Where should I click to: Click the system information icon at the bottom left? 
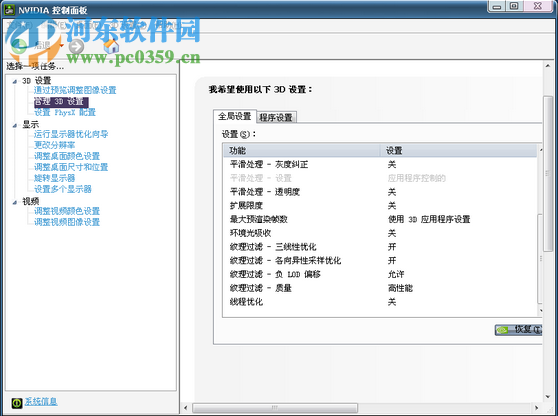[17, 403]
